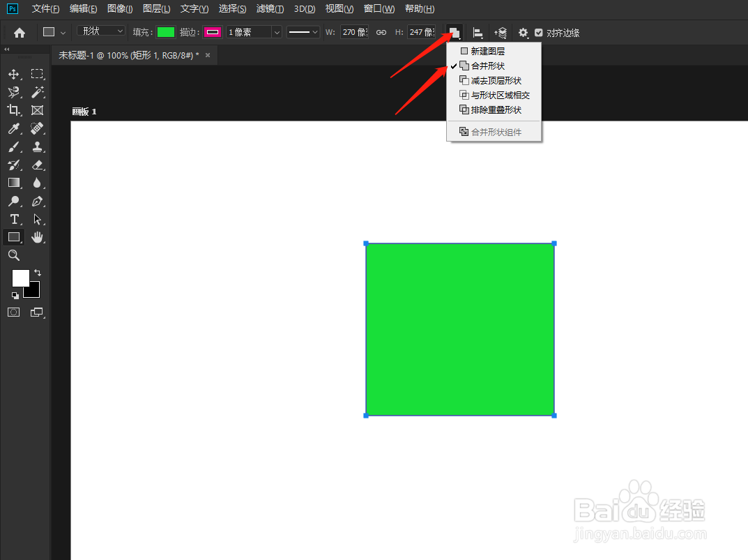Image resolution: width=748 pixels, height=560 pixels.
Task: Toggle the 对齐边缘 checkbox
Action: click(539, 33)
